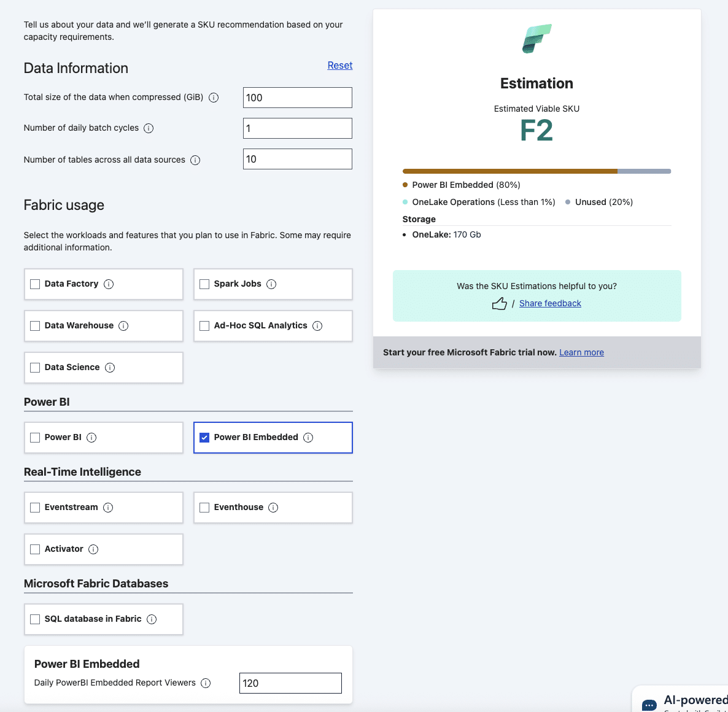
Task: Select the Data Science checkbox
Action: click(35, 368)
